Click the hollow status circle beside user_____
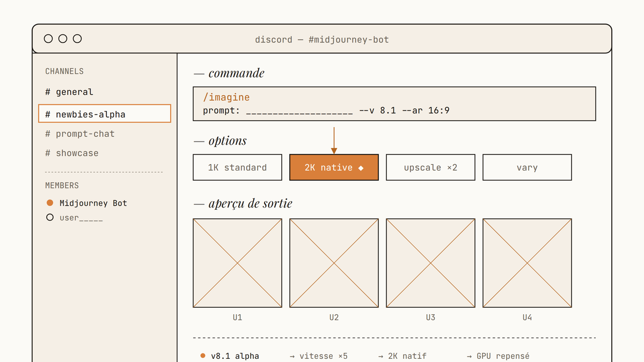This screenshot has width=644, height=362. [50, 218]
